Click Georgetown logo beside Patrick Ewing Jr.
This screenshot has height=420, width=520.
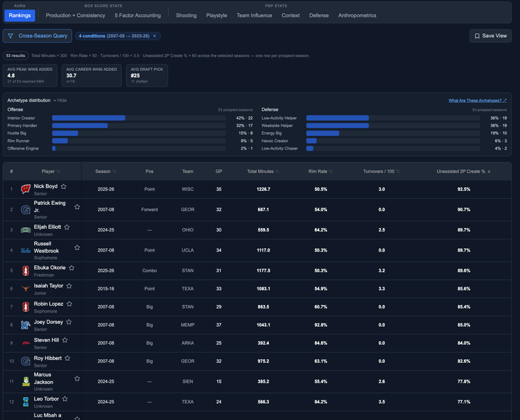click(26, 210)
